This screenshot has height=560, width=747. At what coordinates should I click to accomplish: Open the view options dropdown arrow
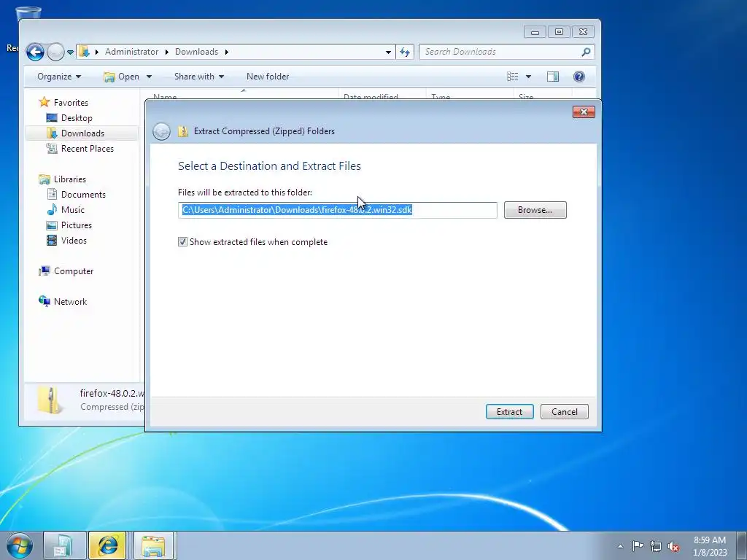[x=528, y=77]
